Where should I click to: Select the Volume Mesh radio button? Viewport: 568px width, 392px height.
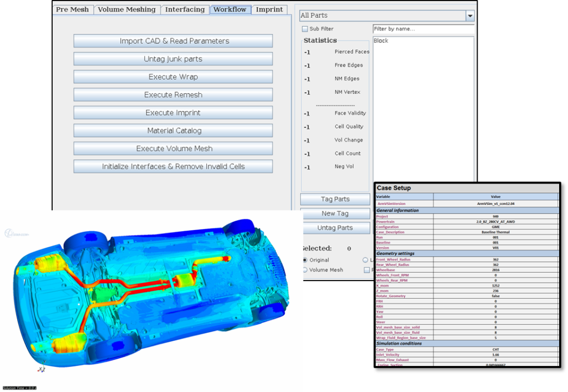[306, 270]
